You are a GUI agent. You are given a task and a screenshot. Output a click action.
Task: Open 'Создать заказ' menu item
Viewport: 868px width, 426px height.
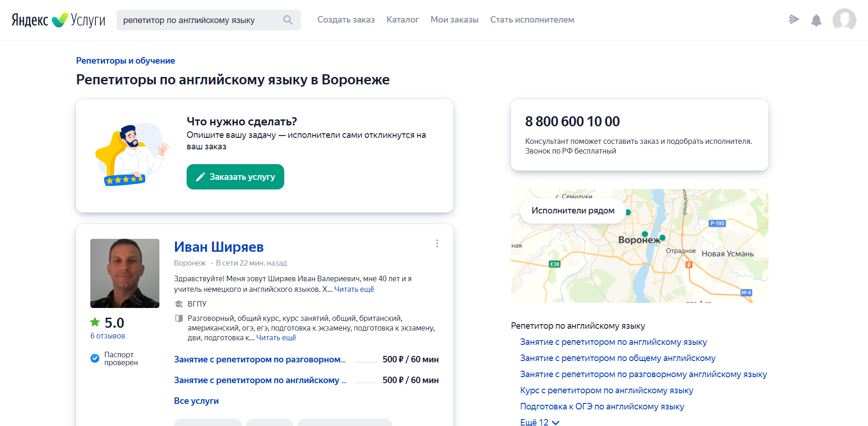tap(346, 20)
